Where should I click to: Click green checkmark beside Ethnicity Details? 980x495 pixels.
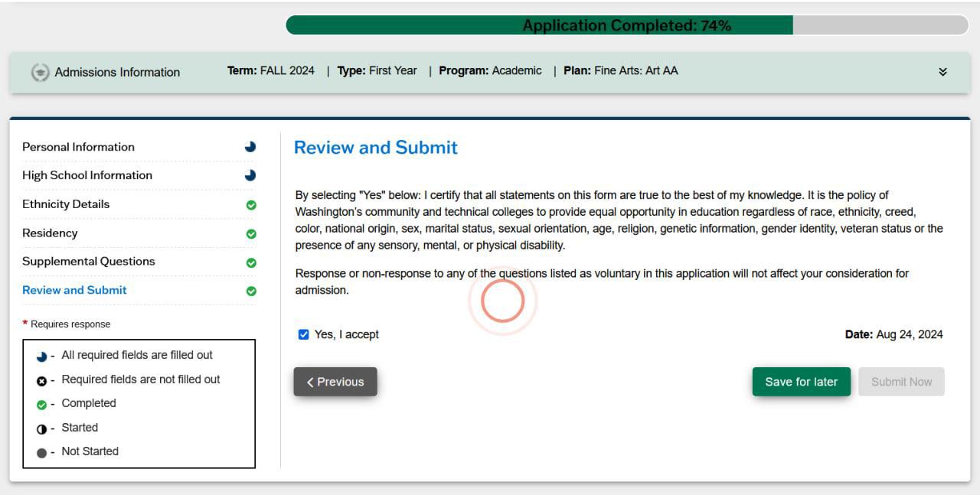pyautogui.click(x=251, y=205)
